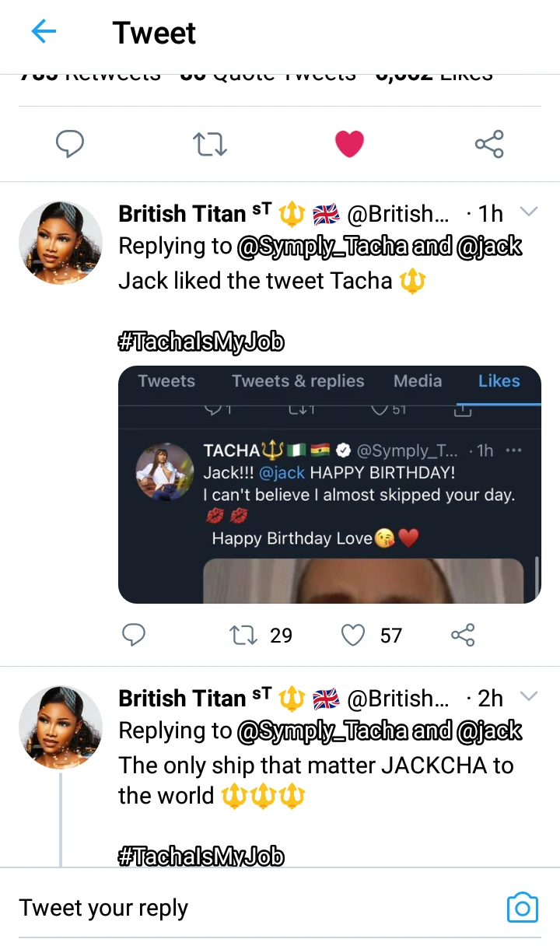560x946 pixels.
Task: Like the tweet with 57 likes
Action: [354, 636]
